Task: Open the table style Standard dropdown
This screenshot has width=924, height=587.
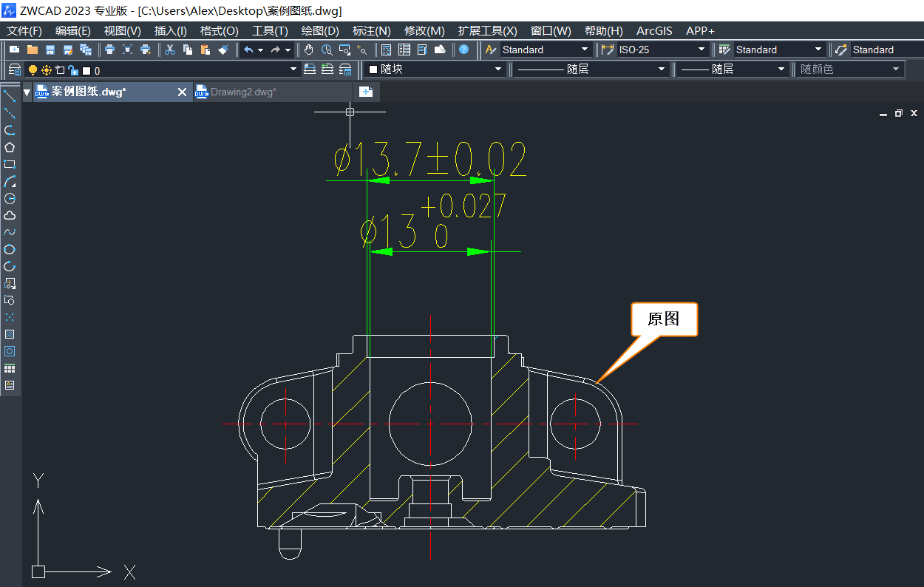Action: pyautogui.click(x=779, y=50)
